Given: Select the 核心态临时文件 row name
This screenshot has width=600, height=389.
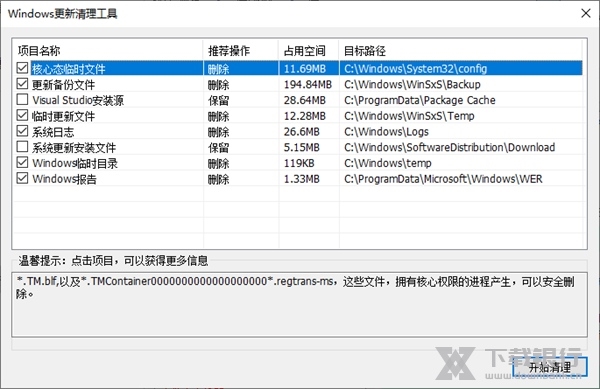Looking at the screenshot, I should [68, 69].
